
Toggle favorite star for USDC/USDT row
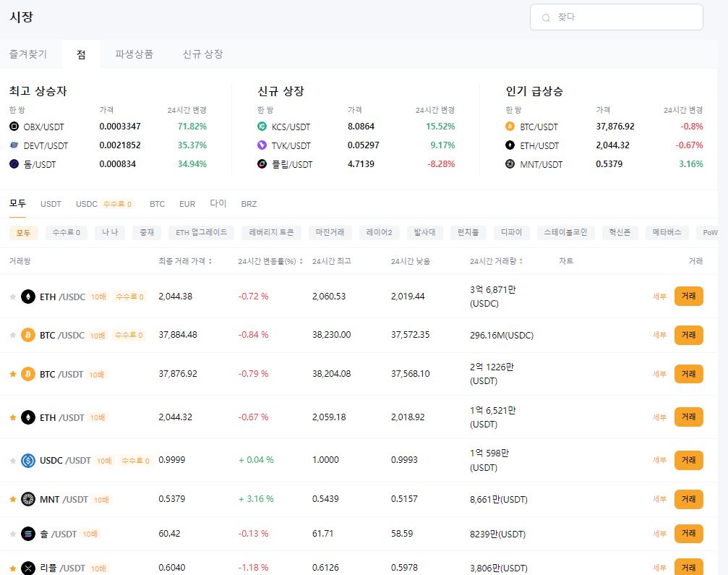[13, 461]
